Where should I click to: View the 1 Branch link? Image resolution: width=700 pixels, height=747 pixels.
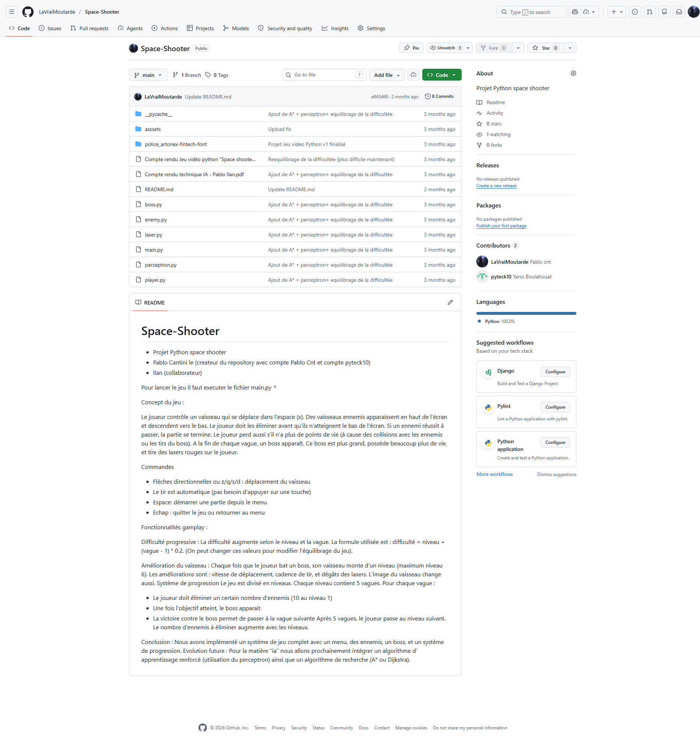(187, 75)
